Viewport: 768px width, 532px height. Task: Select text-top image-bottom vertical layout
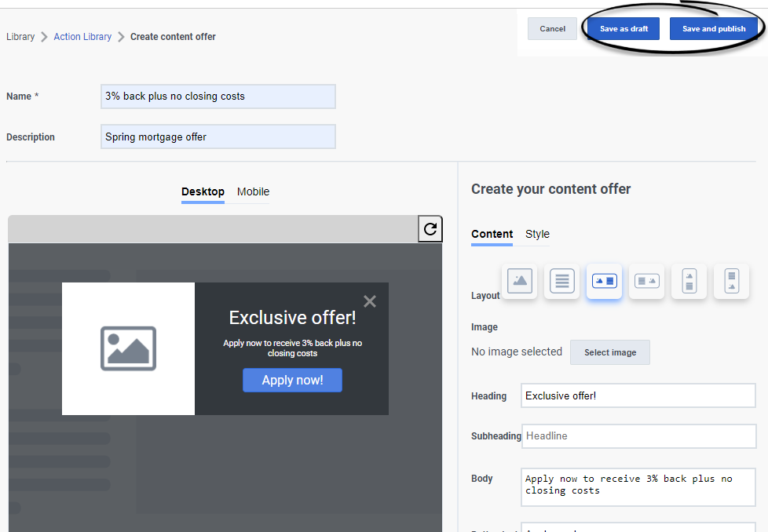[x=731, y=282]
